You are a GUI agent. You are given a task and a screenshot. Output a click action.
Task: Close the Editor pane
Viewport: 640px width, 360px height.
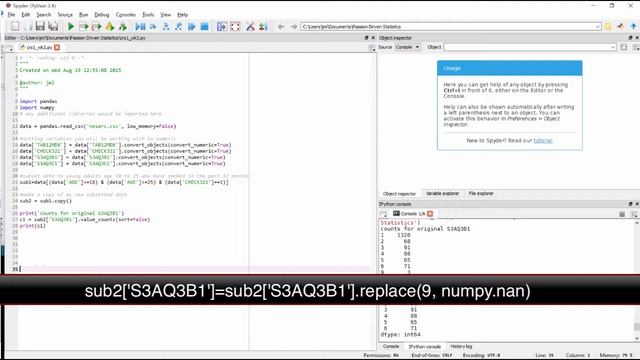[x=373, y=38]
